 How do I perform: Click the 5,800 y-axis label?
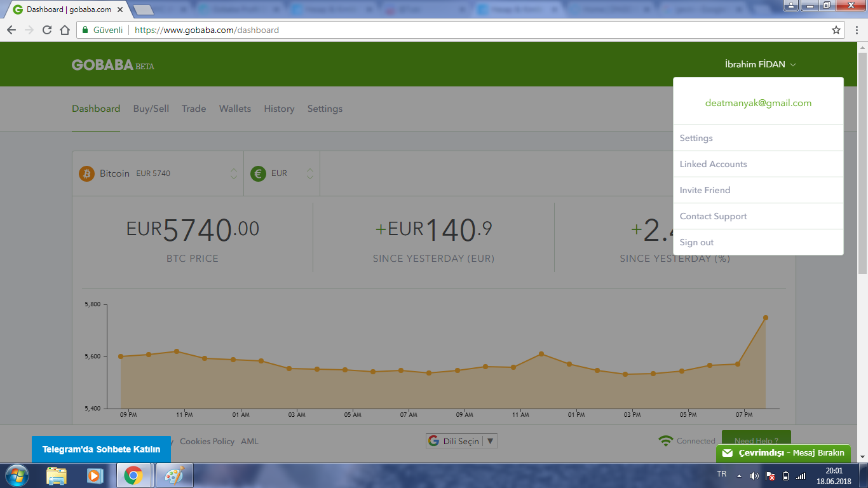coord(93,304)
